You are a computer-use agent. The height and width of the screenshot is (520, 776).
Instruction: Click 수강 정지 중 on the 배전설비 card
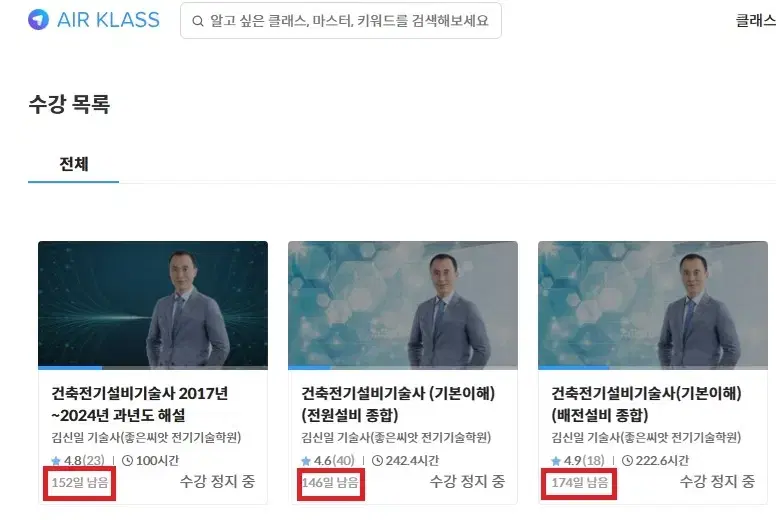(717, 481)
